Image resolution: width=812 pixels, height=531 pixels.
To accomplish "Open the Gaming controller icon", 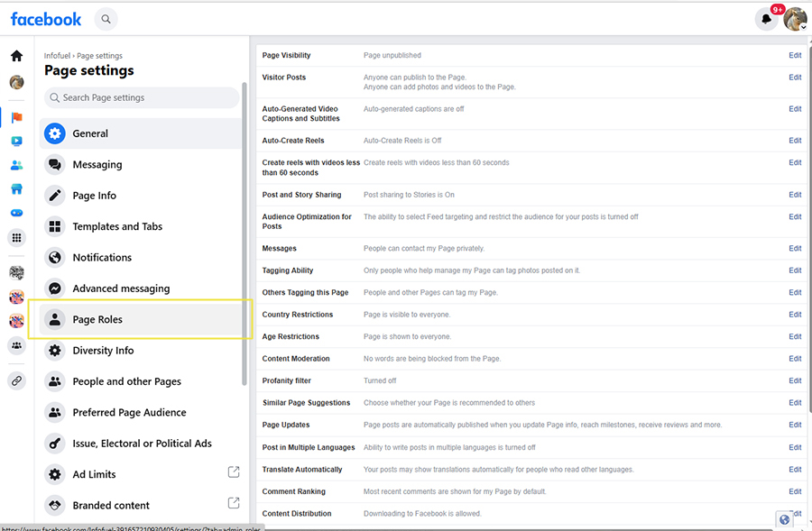I will pos(16,214).
